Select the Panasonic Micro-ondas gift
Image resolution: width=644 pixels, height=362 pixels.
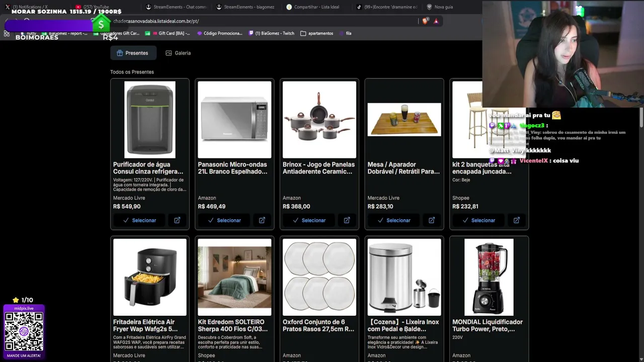coord(224,220)
